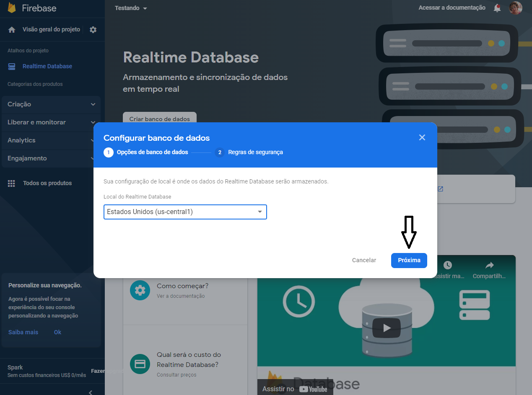Click the credit card pricing icon

pyautogui.click(x=140, y=364)
